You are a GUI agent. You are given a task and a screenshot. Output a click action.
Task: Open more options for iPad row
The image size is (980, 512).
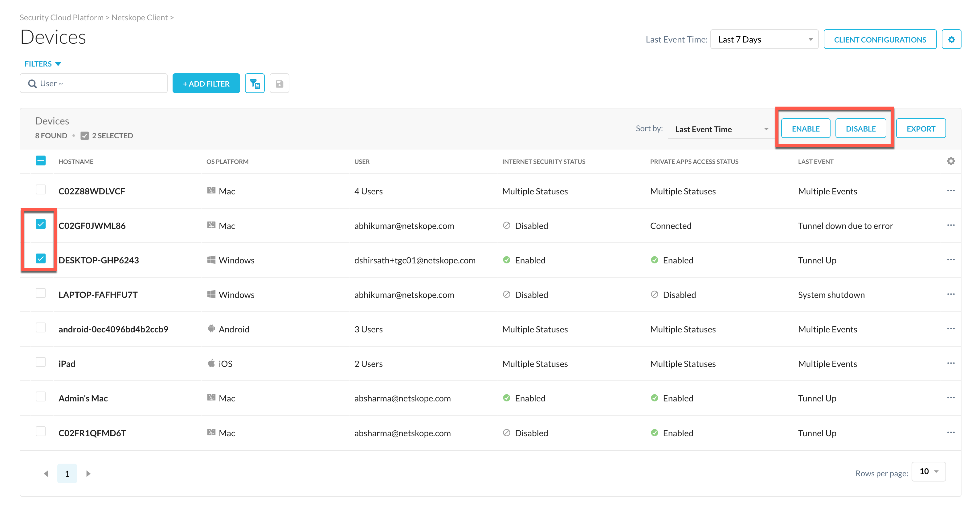[950, 363]
